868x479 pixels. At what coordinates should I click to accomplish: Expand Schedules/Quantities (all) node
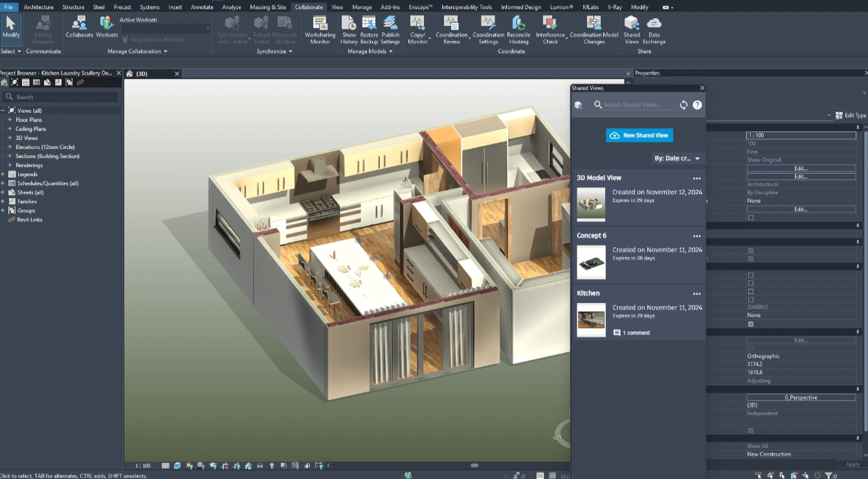point(3,183)
